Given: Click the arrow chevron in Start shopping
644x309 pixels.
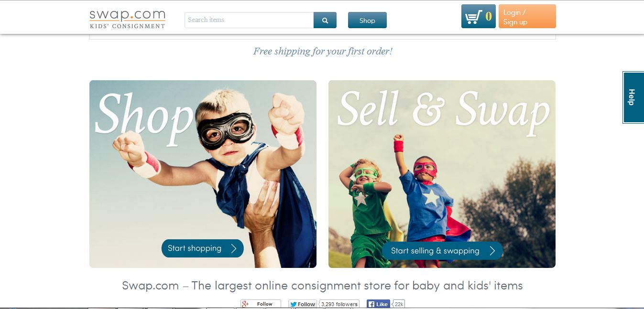Looking at the screenshot, I should pos(234,248).
